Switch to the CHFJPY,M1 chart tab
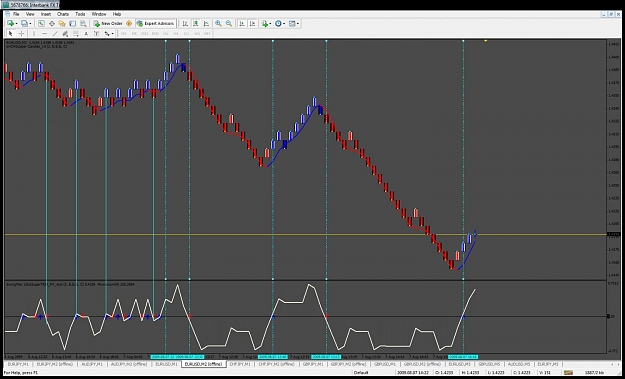625x379 pixels. 240,364
